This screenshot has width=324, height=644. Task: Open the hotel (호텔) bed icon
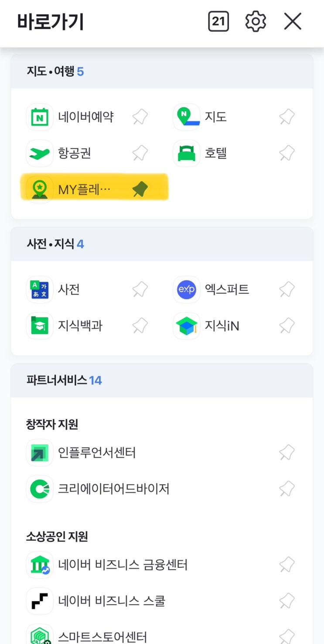click(187, 153)
